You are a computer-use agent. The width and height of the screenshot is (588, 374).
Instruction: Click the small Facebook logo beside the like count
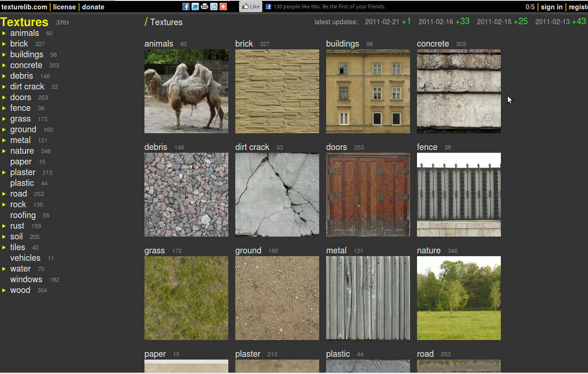[x=269, y=7]
